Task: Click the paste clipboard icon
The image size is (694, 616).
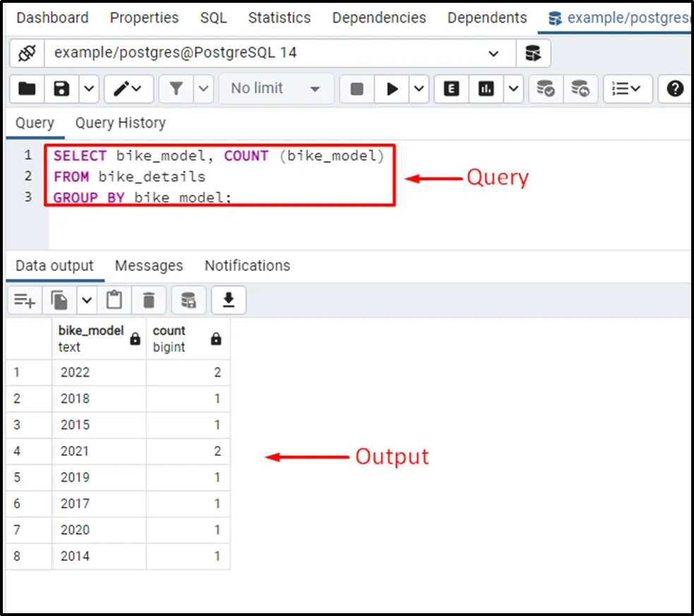Action: [114, 301]
